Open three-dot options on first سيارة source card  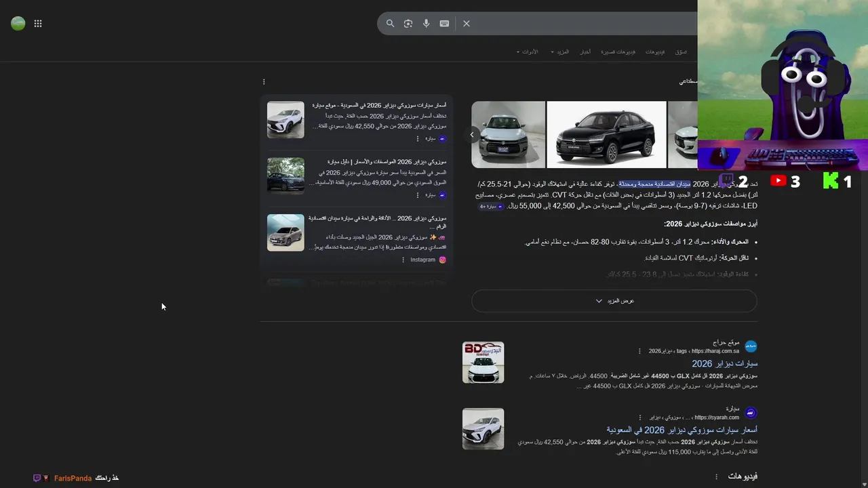418,138
